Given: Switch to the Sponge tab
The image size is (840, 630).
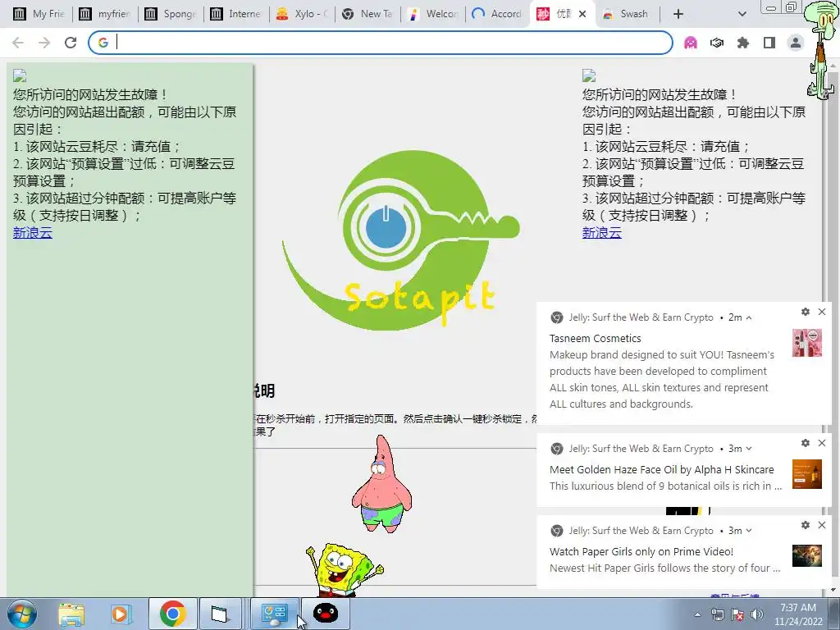Looking at the screenshot, I should (x=171, y=14).
